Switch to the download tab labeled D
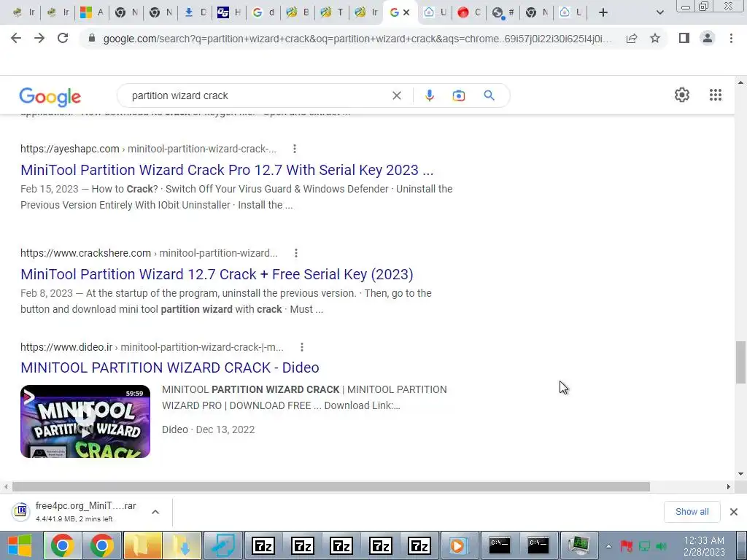The image size is (747, 560). (196, 13)
